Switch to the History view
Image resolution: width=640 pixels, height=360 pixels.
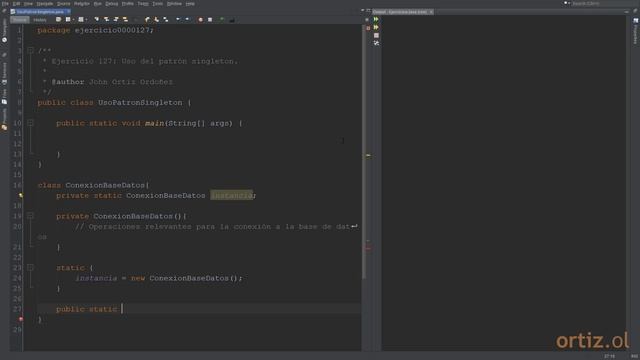(x=40, y=20)
